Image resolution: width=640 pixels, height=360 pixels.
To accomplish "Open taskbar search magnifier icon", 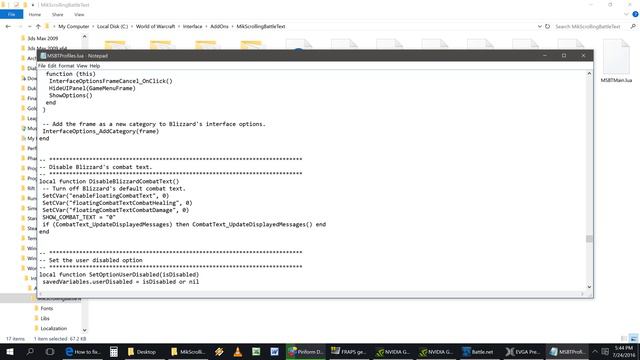I will pos(30,351).
